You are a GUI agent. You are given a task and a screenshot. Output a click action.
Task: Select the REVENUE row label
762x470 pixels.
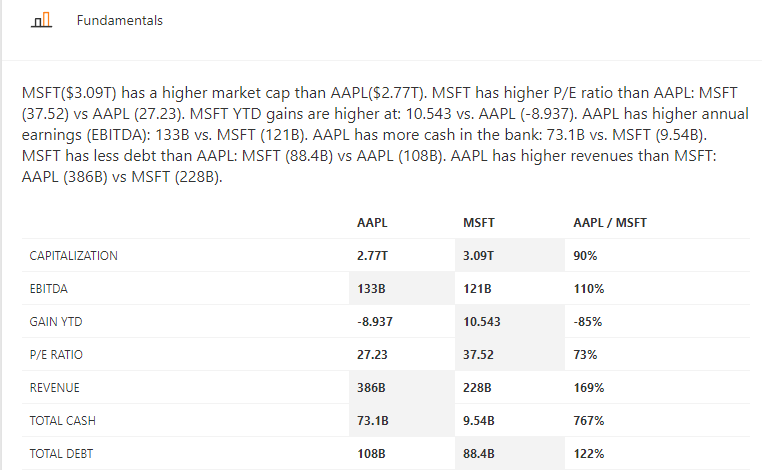coord(55,388)
